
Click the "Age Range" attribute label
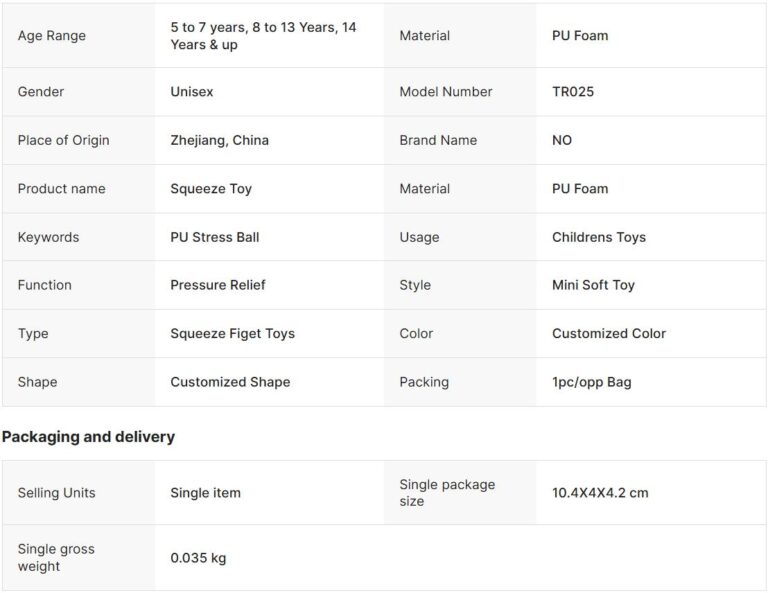pos(52,36)
